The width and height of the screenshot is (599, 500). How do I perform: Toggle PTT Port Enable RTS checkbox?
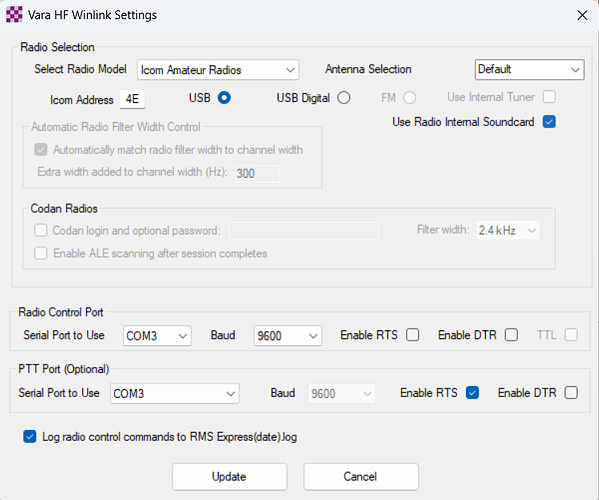pos(473,393)
